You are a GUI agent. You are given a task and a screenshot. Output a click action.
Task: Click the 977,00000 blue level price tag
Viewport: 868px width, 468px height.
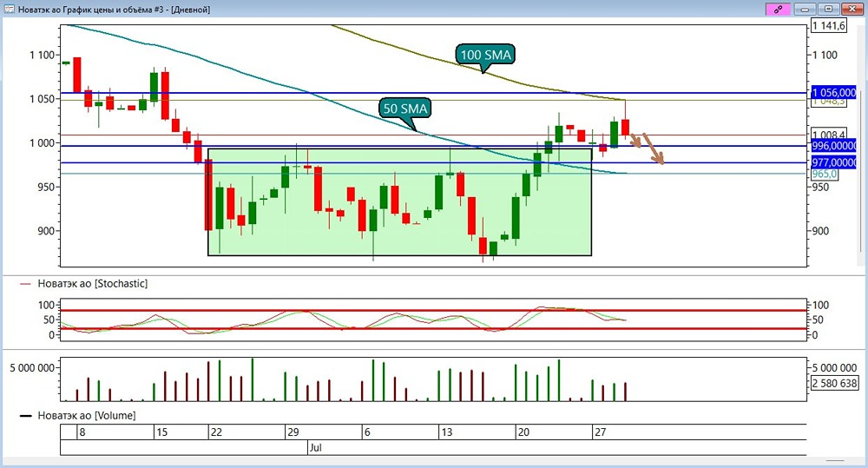click(x=833, y=162)
